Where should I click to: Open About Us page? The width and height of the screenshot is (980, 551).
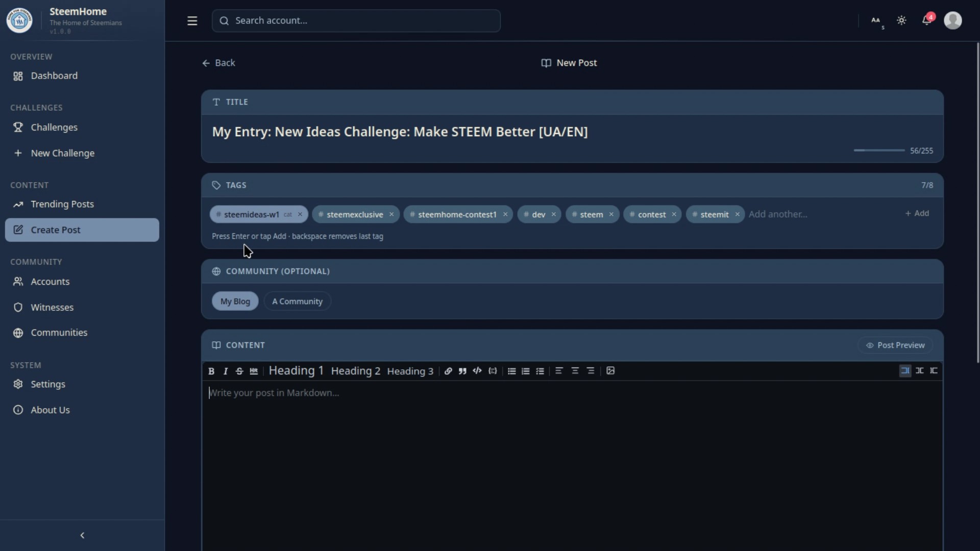coord(82,410)
